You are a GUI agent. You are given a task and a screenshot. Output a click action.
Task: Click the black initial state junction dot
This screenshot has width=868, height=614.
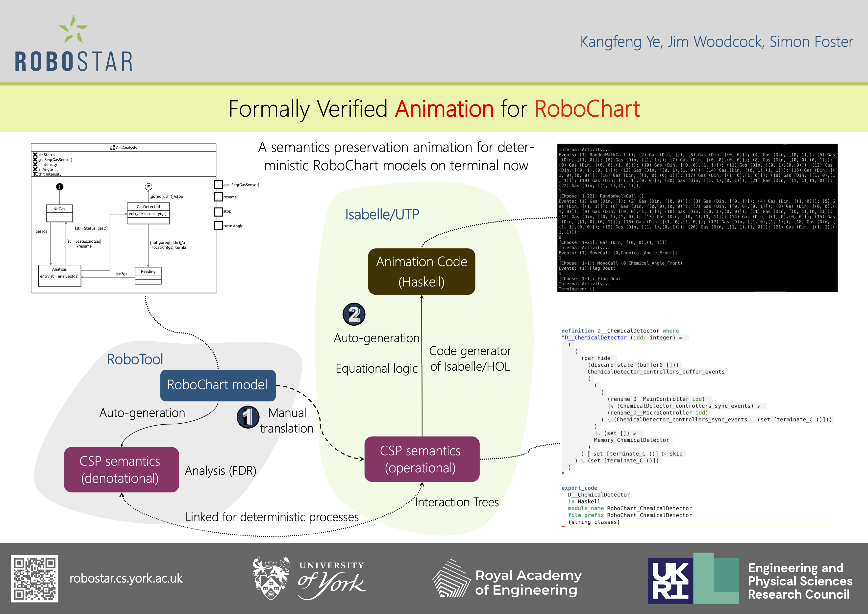[x=60, y=187]
